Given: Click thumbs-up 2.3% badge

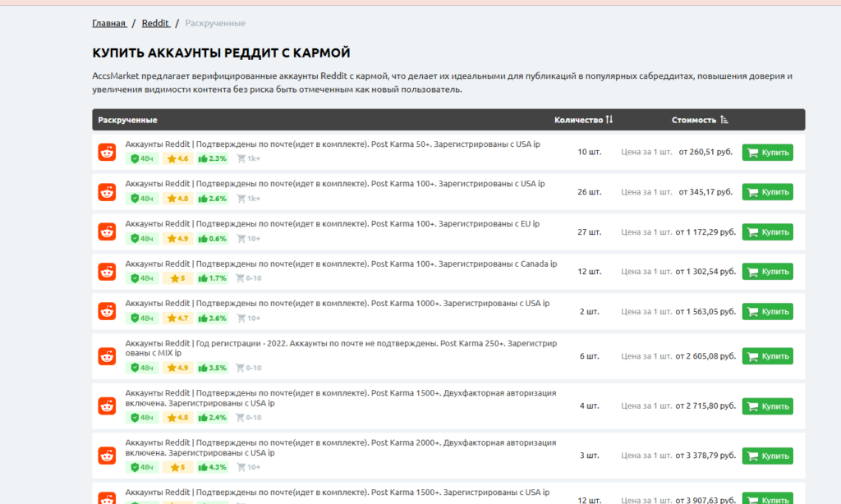Looking at the screenshot, I should pos(213,158).
